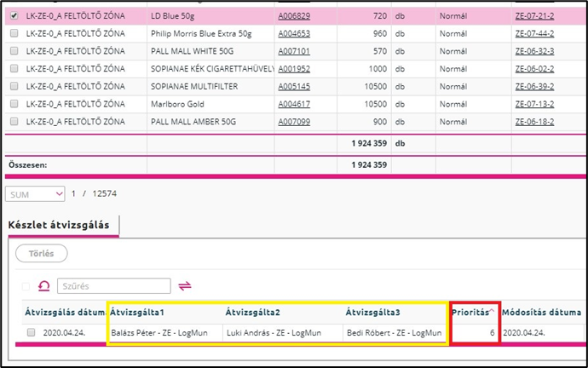The height and width of the screenshot is (368, 588).
Task: Tick the PALL MALL WHITE 50G row checkbox
Action: 14,51
